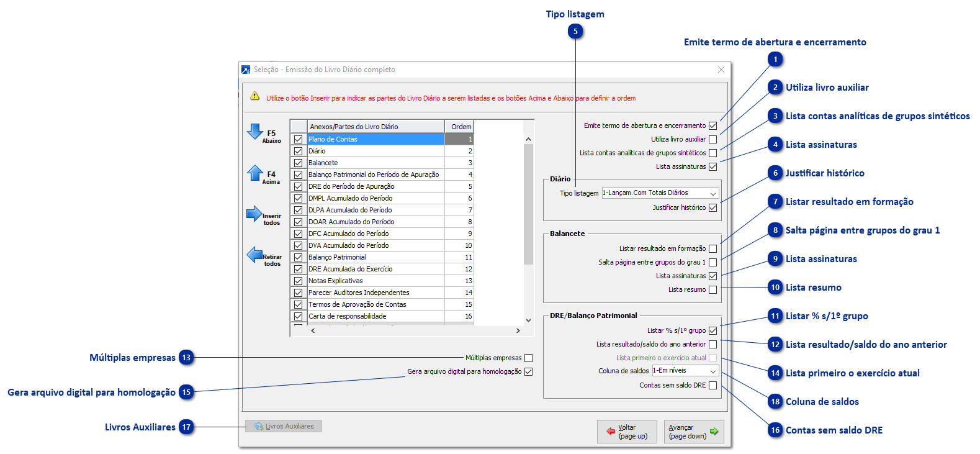Select Balanço Patrimonial do Período de Apuração
Screen dimensions: 980x454
382,175
